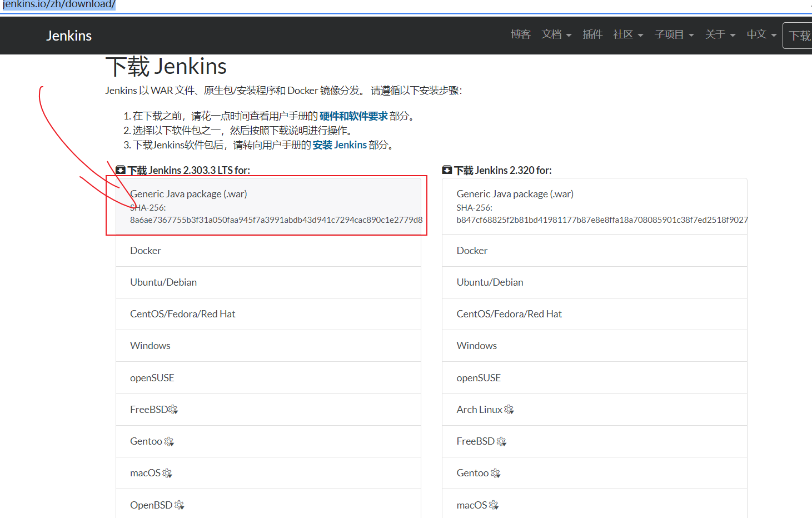Open the 文档 dropdown in the navbar
812x518 pixels.
[556, 34]
